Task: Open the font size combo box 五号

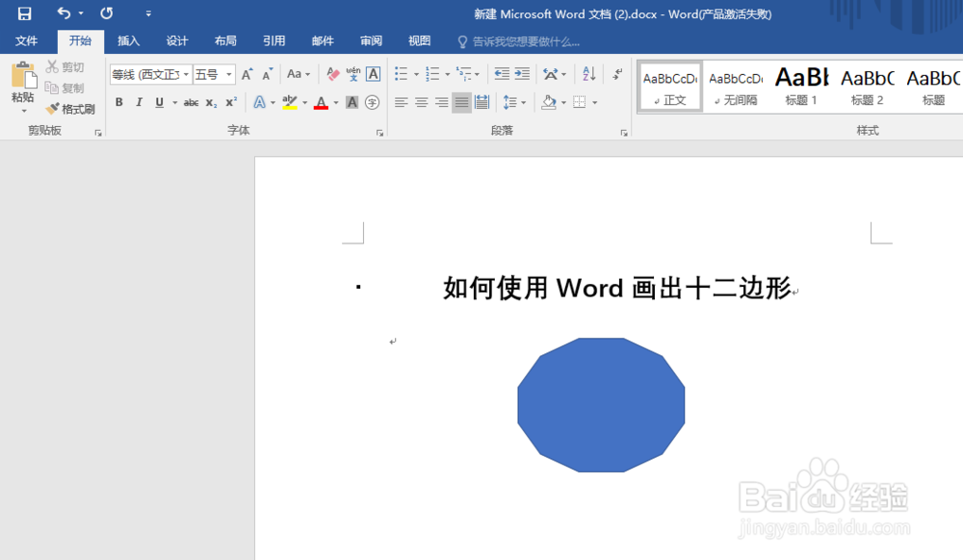Action: pos(214,74)
